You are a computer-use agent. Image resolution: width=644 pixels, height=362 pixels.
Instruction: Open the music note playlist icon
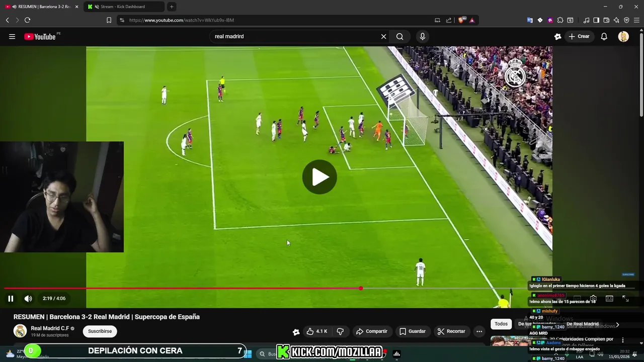pos(586,20)
